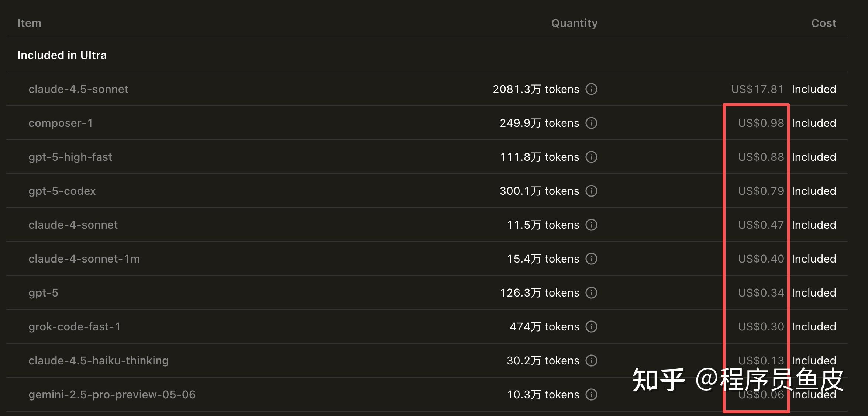The height and width of the screenshot is (416, 868).
Task: Click the composer-1 model name
Action: coord(61,123)
